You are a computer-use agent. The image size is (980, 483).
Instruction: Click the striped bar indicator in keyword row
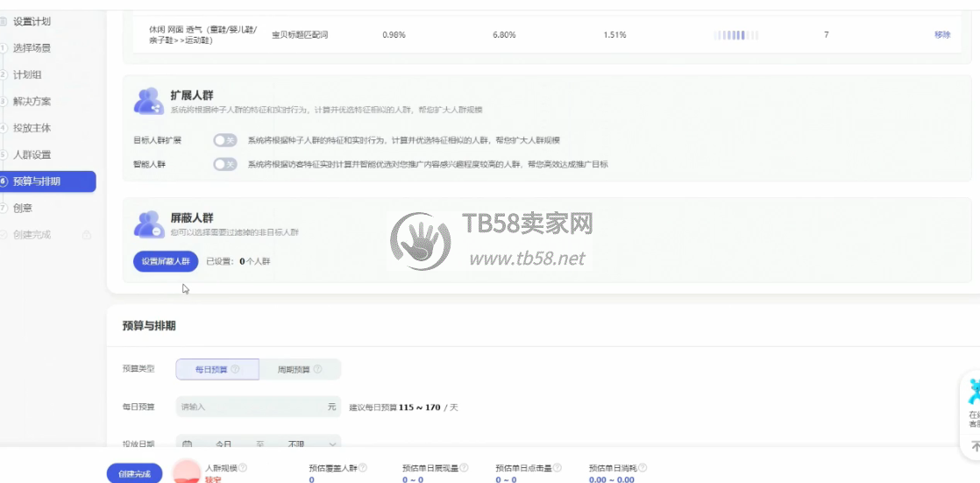[x=735, y=36]
